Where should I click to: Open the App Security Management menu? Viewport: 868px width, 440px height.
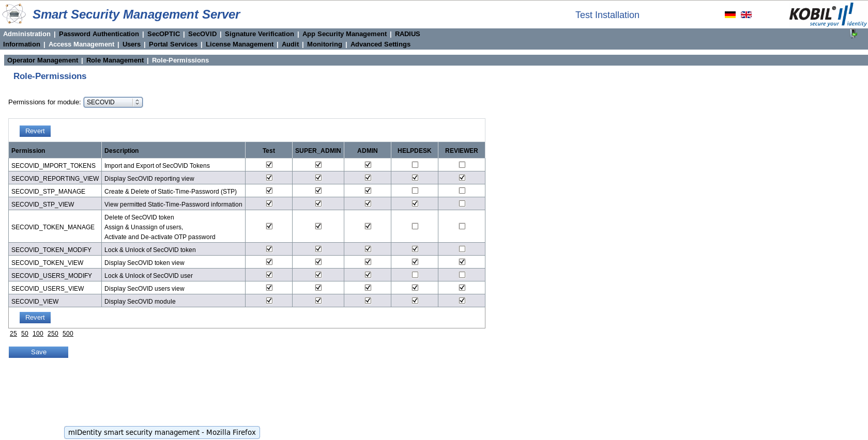[344, 34]
